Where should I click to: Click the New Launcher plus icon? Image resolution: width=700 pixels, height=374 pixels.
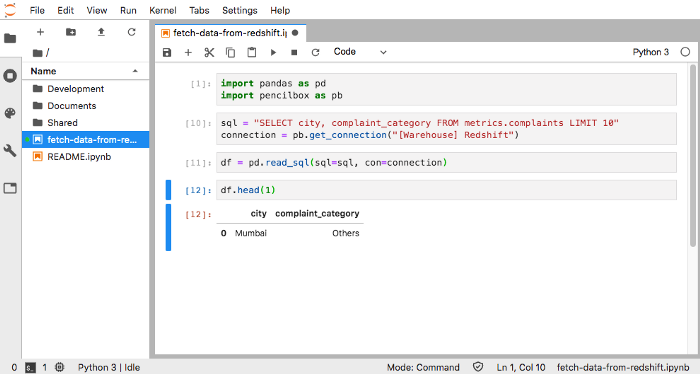click(40, 32)
